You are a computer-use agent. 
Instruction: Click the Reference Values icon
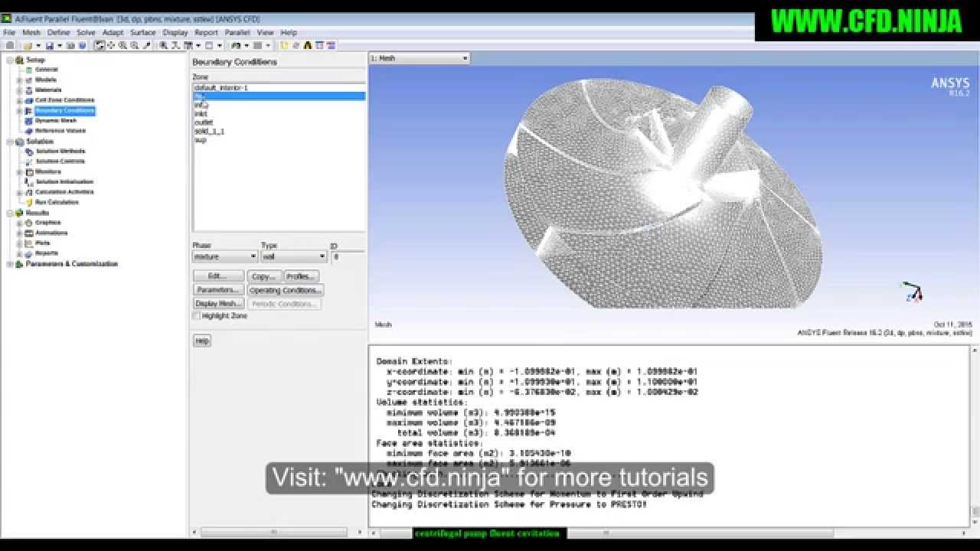click(x=29, y=131)
